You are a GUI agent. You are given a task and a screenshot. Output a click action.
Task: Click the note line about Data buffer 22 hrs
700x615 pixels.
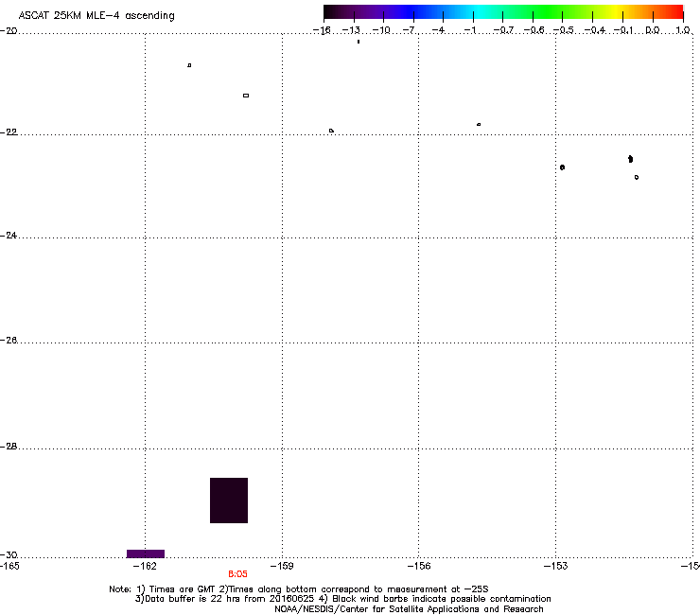click(x=342, y=599)
